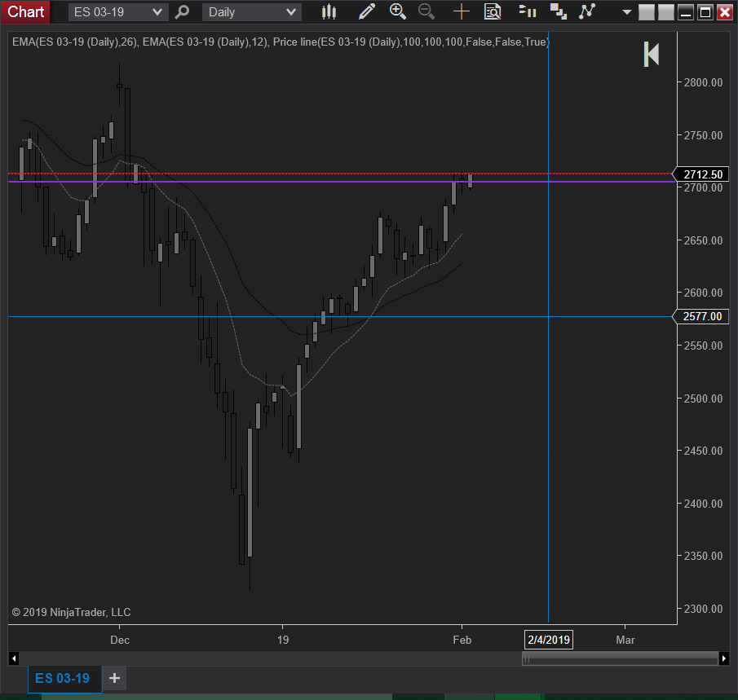This screenshot has width=738, height=700.
Task: Click the 2800.00 price axis label
Action: click(703, 83)
